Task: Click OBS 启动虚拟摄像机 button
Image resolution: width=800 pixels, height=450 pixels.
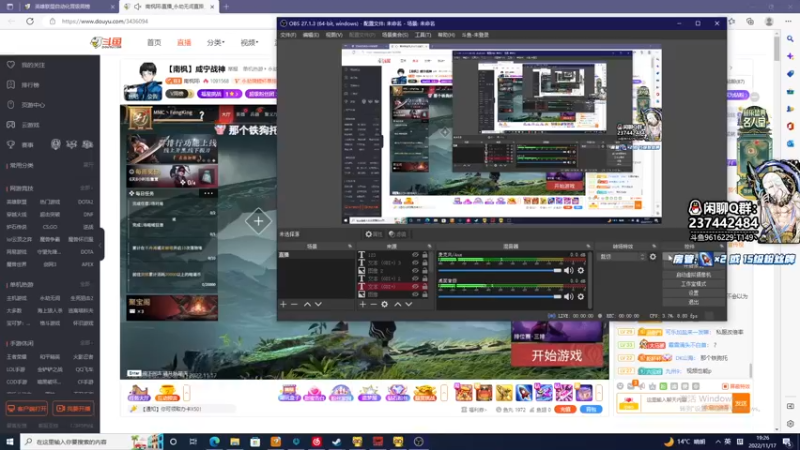Action: point(693,274)
